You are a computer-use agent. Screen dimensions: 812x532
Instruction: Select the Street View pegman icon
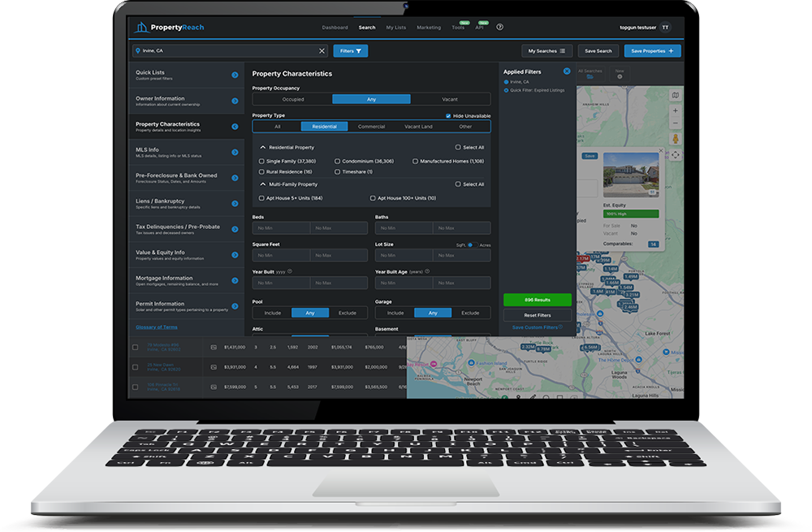pyautogui.click(x=676, y=139)
